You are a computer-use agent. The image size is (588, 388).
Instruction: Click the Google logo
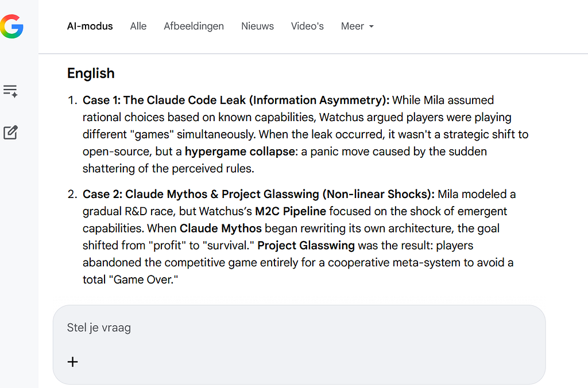(11, 26)
